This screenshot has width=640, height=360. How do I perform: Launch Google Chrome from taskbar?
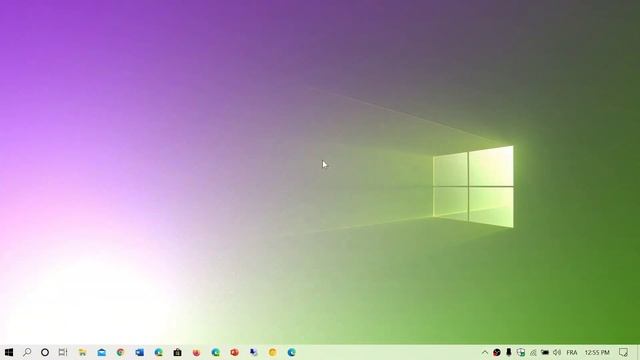coord(120,352)
